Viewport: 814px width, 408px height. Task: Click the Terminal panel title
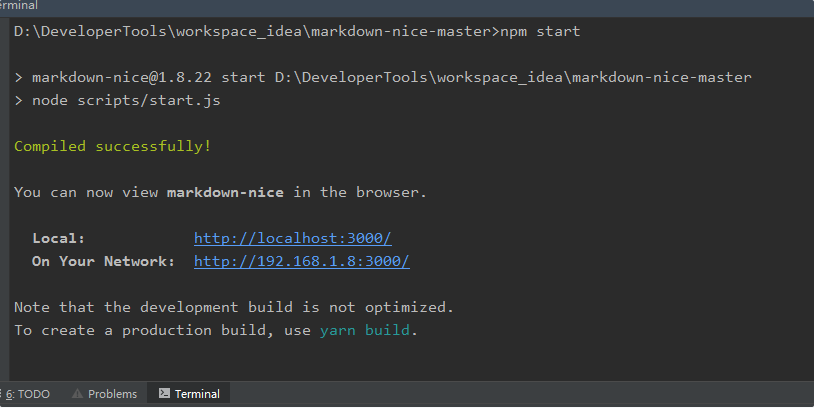(19, 6)
